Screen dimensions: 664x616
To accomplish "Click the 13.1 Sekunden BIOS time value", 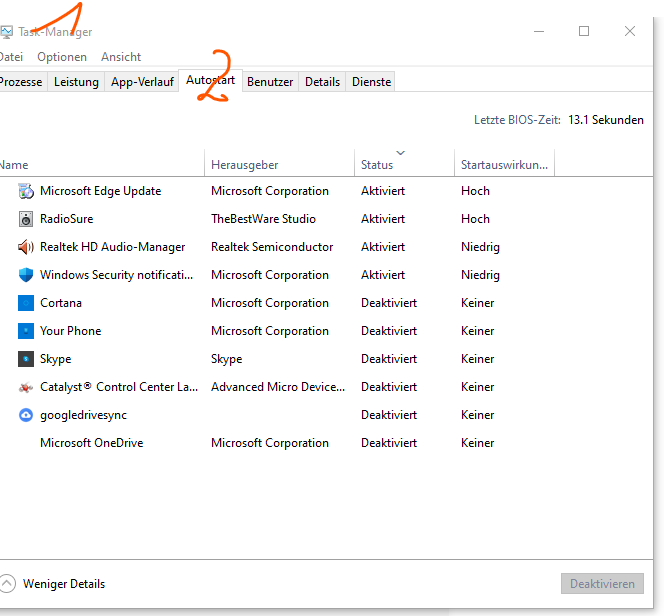I will click(x=606, y=120).
